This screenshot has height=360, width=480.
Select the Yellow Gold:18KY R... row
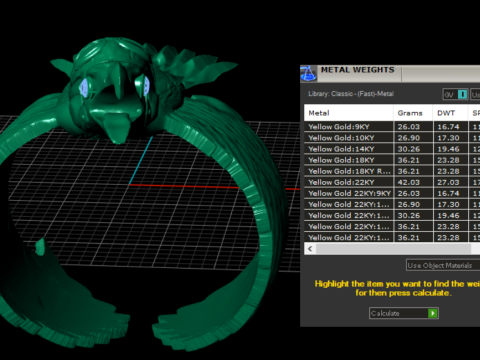click(392, 171)
